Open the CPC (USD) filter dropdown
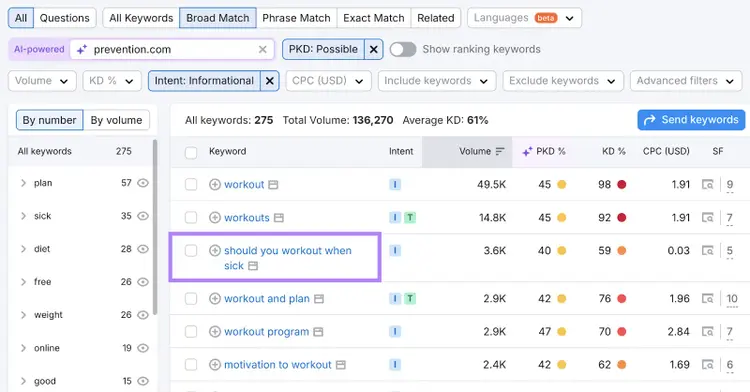The height and width of the screenshot is (392, 750). pyautogui.click(x=328, y=81)
